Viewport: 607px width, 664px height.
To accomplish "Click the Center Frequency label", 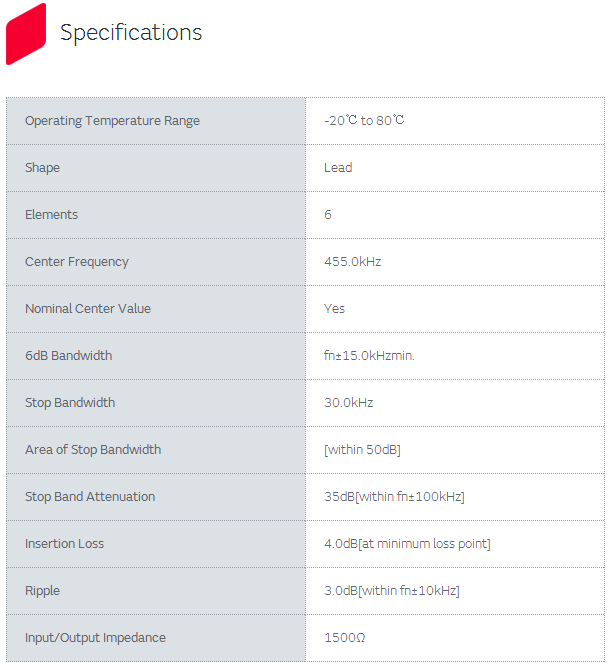I will [77, 262].
